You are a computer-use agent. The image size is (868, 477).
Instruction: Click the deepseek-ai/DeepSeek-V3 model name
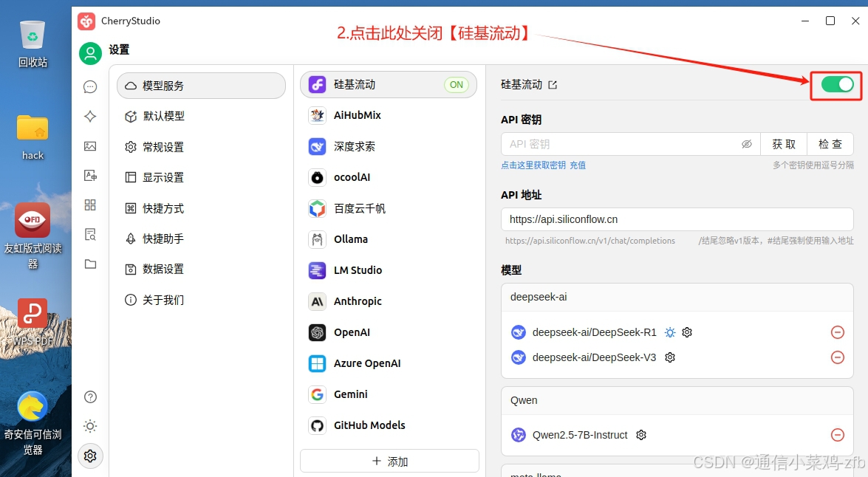coord(594,357)
